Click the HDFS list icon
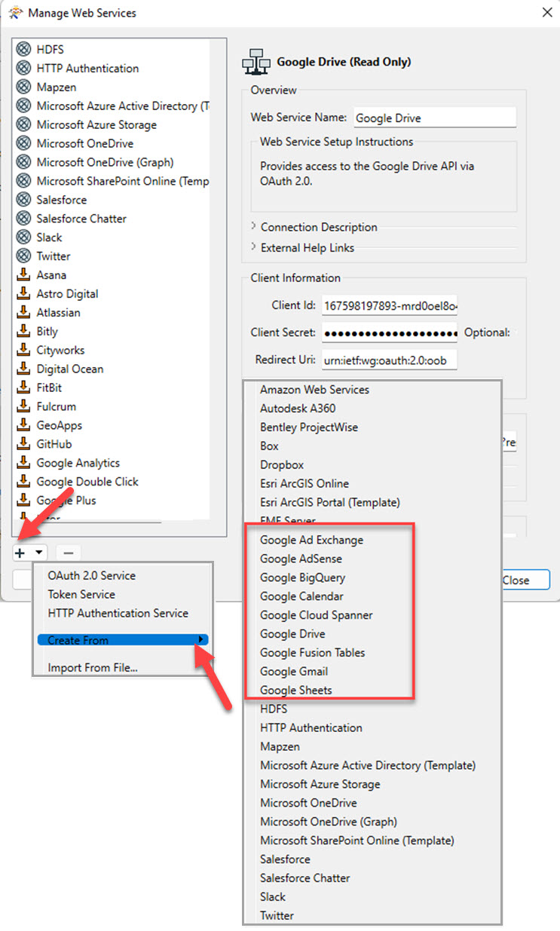The width and height of the screenshot is (560, 931). 23,49
